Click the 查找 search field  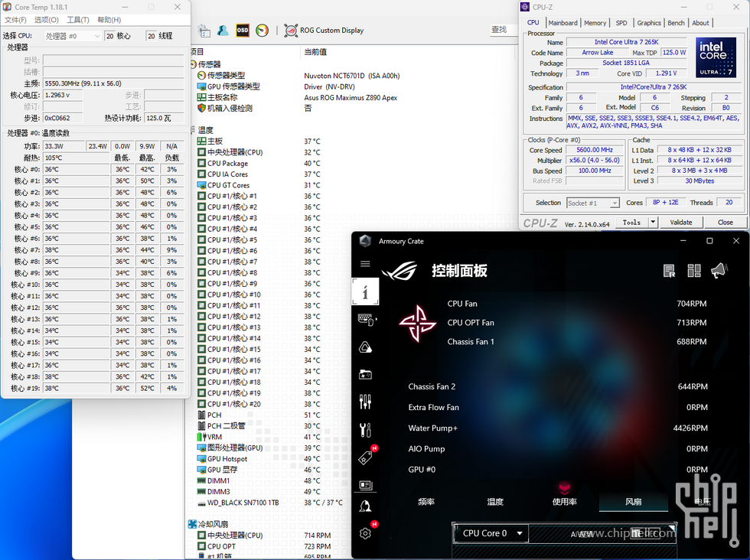504,30
